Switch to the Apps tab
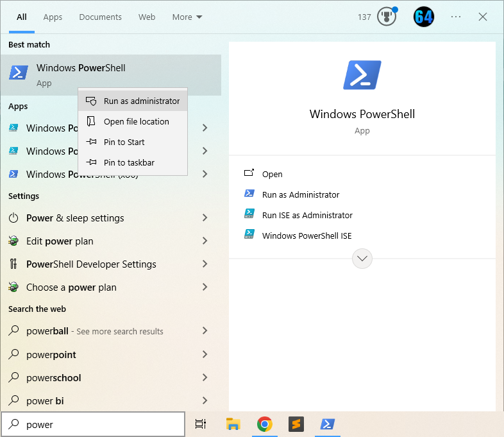The height and width of the screenshot is (437, 504). click(53, 17)
